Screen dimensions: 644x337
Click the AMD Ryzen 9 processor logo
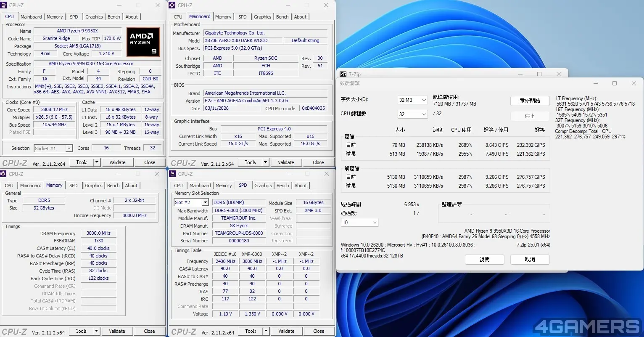[143, 42]
